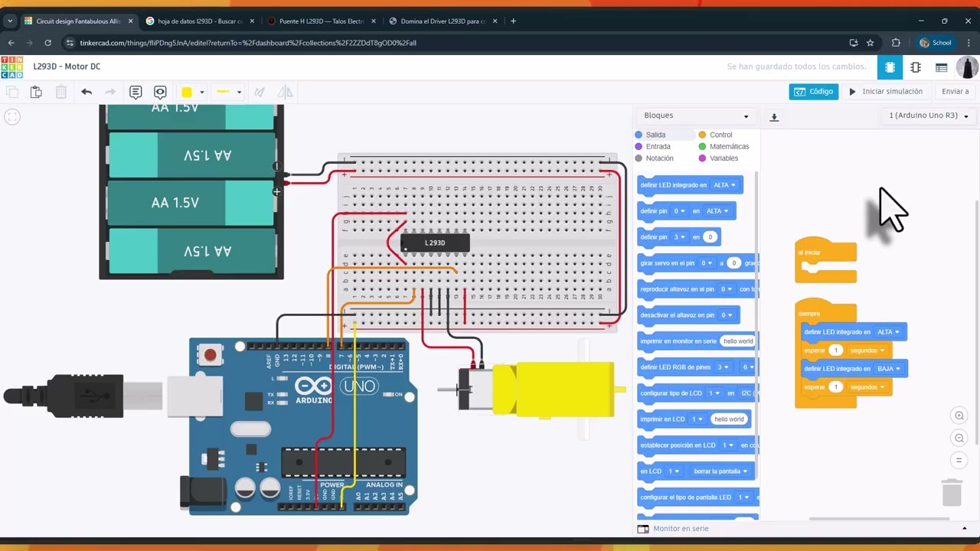
Task: Switch to schematic view icon
Action: click(916, 67)
